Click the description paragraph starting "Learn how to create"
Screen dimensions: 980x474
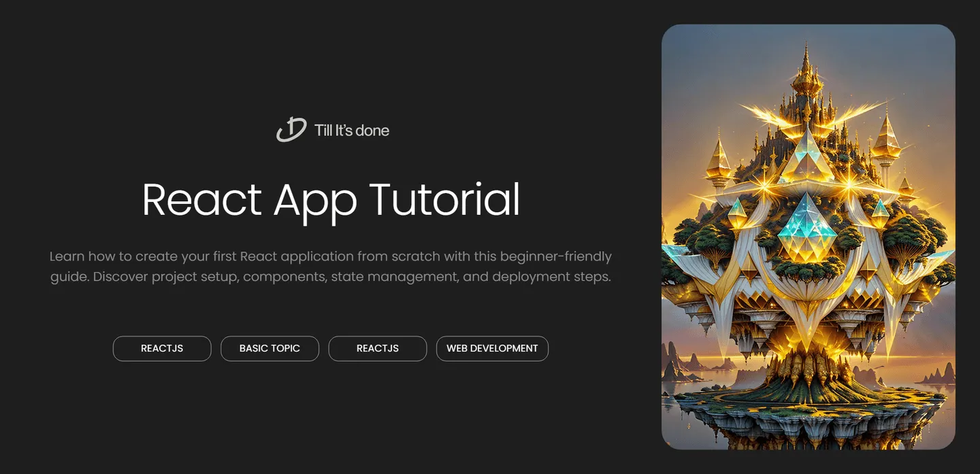pos(331,267)
